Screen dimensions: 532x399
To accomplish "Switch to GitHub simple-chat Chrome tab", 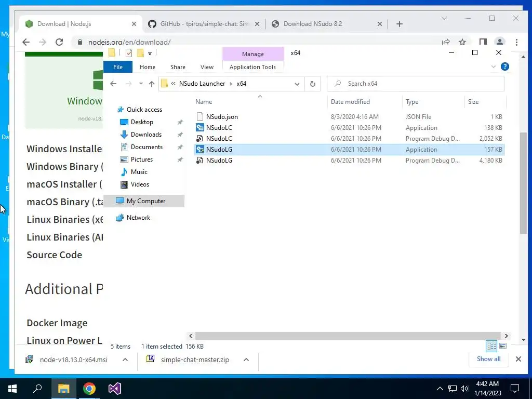I will [204, 24].
